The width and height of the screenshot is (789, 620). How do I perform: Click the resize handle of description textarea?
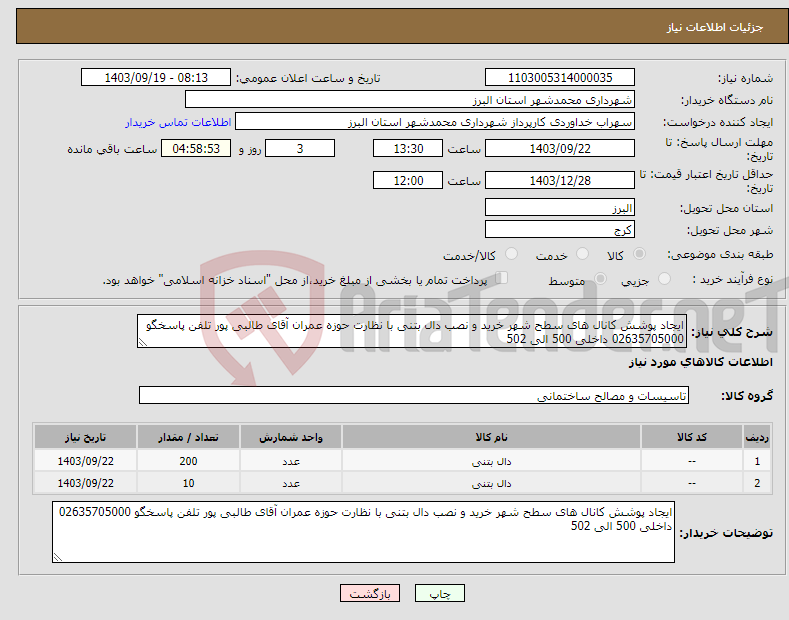(143, 342)
